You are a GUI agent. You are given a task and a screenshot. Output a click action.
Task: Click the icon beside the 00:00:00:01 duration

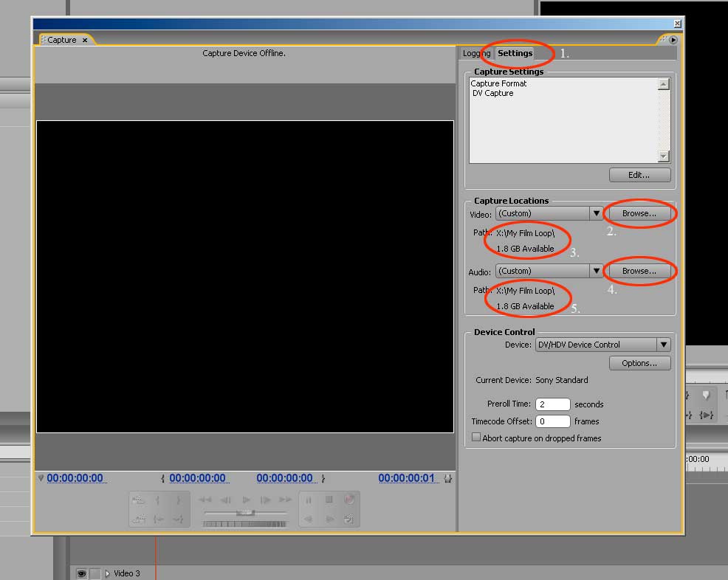coord(447,478)
